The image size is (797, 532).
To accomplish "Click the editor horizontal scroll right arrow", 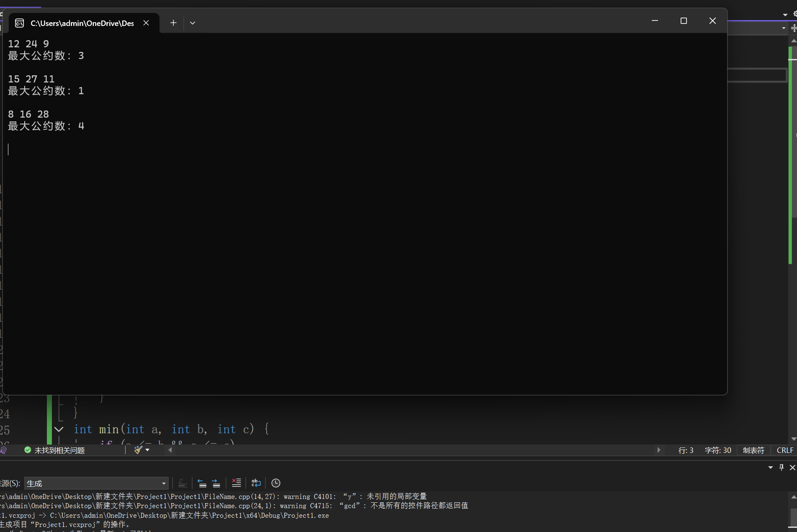I will 659,450.
